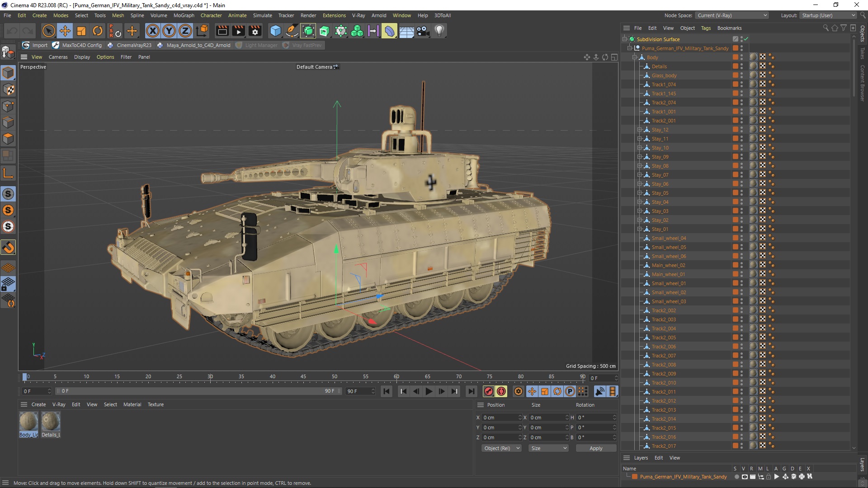Click layer color swatch for Puma_German layer

click(x=635, y=476)
